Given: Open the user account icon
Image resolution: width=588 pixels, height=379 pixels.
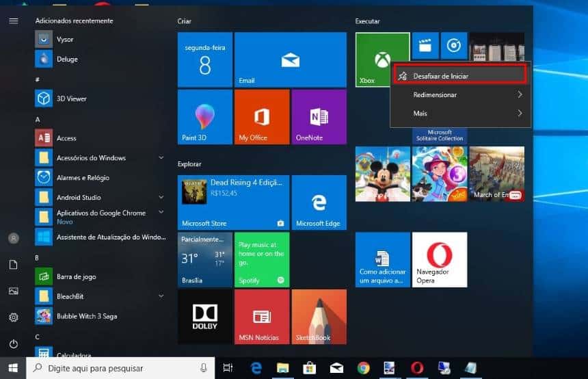Looking at the screenshot, I should coord(14,238).
